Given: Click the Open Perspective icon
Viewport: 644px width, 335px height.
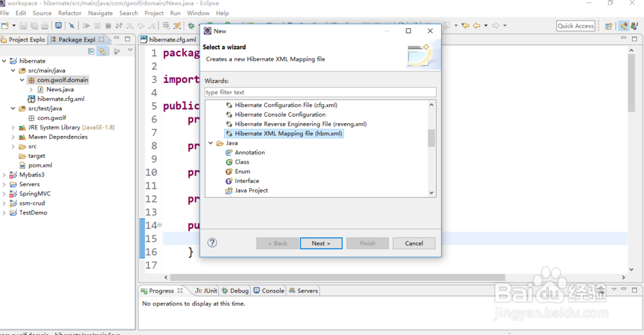Looking at the screenshot, I should [609, 26].
